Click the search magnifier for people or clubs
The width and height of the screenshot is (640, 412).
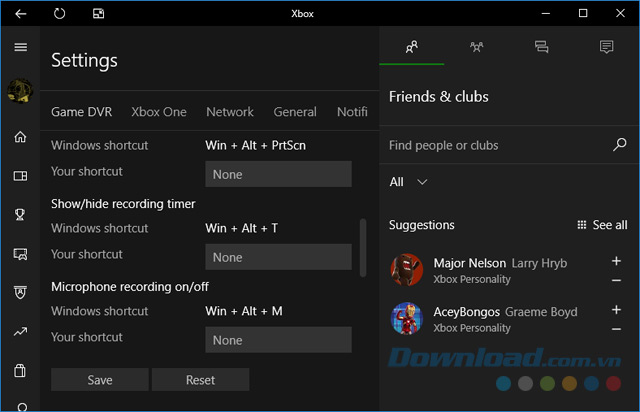[x=620, y=145]
